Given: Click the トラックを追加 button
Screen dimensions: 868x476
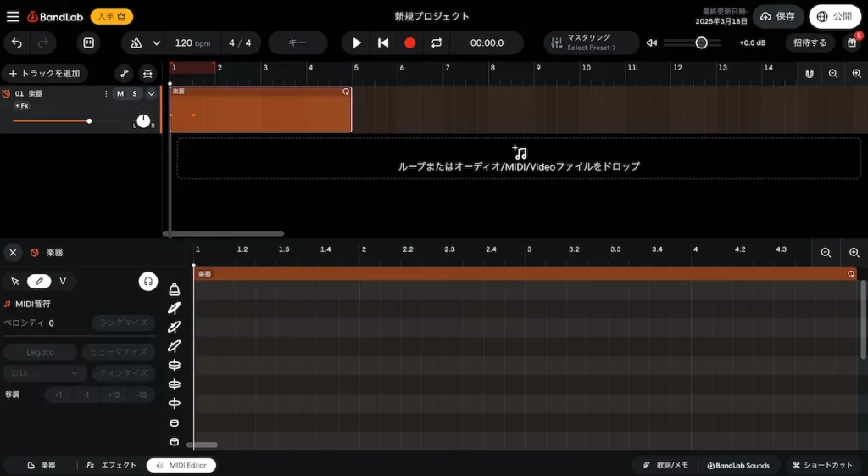Looking at the screenshot, I should pyautogui.click(x=44, y=74).
